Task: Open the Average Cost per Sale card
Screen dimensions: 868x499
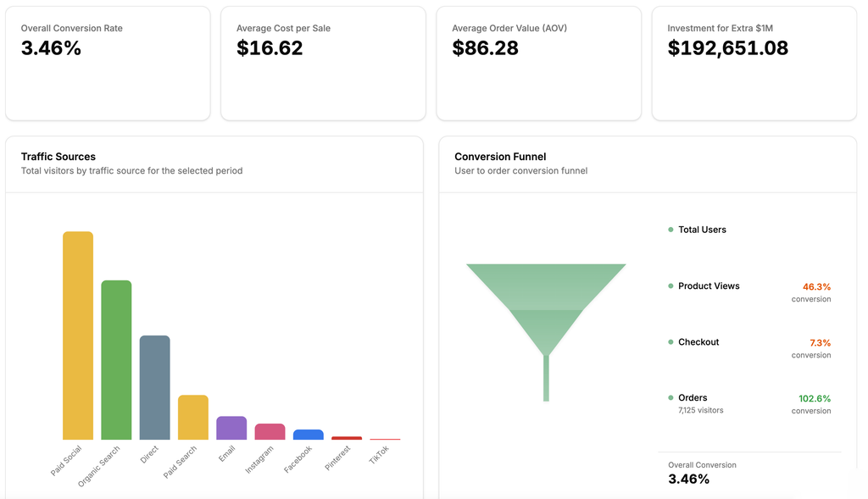Action: click(x=323, y=64)
